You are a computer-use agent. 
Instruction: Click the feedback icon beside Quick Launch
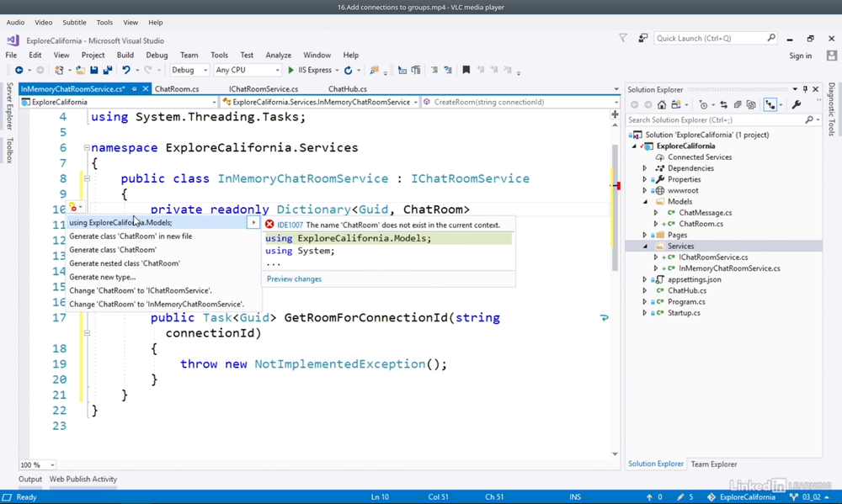(x=642, y=38)
